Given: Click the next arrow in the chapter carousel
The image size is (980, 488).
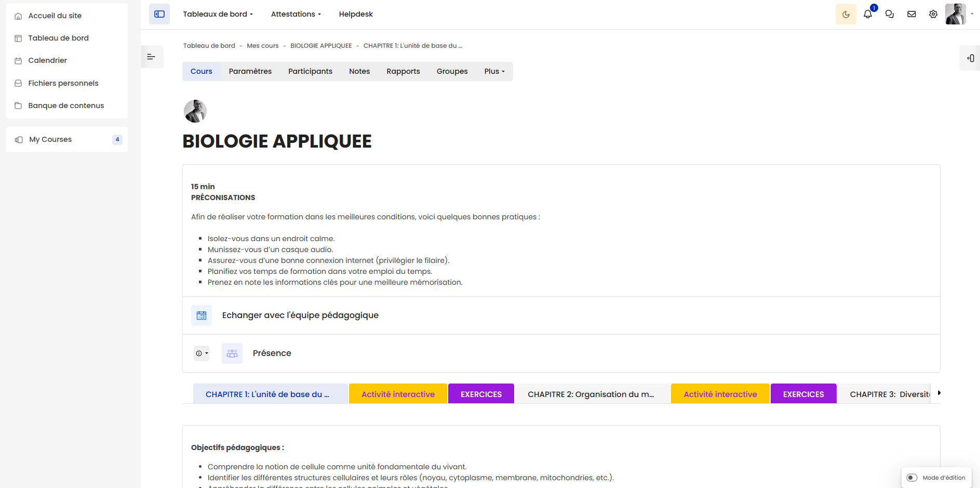Looking at the screenshot, I should [x=939, y=393].
